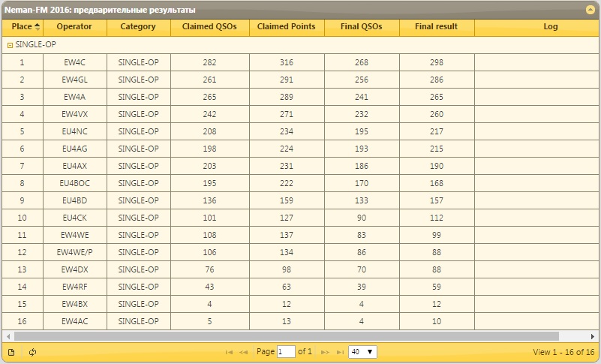Collapse the grid using the title bar arrow

[590, 11]
